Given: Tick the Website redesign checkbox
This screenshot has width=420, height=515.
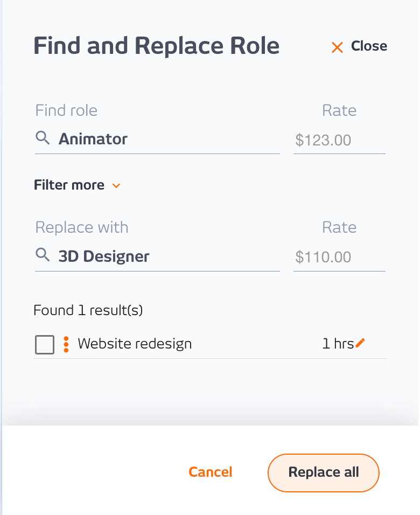Looking at the screenshot, I should (45, 345).
